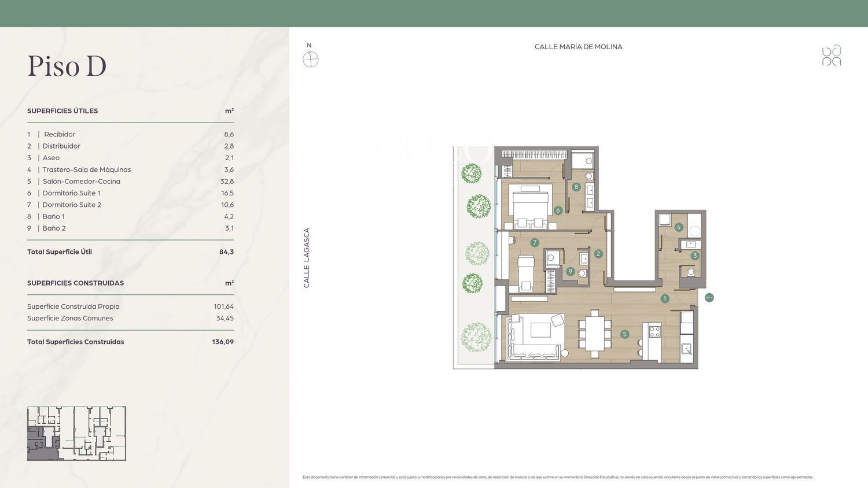Click the Calle Lagasca vertical label
The width and height of the screenshot is (868, 488).
[307, 258]
